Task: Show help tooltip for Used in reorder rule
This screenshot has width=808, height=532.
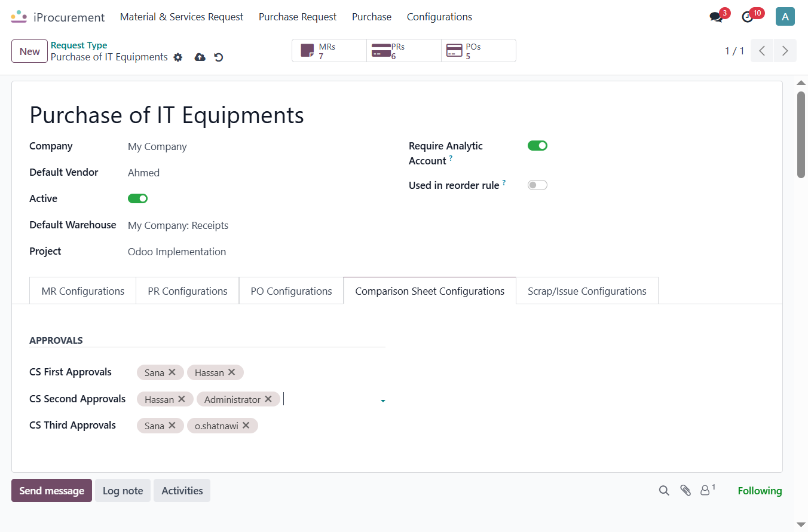Action: 504,182
